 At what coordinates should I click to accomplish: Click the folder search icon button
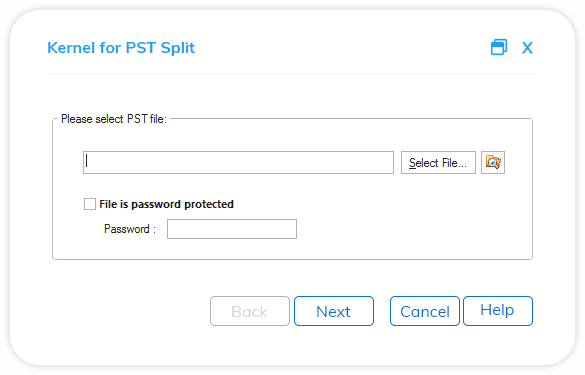pyautogui.click(x=493, y=162)
